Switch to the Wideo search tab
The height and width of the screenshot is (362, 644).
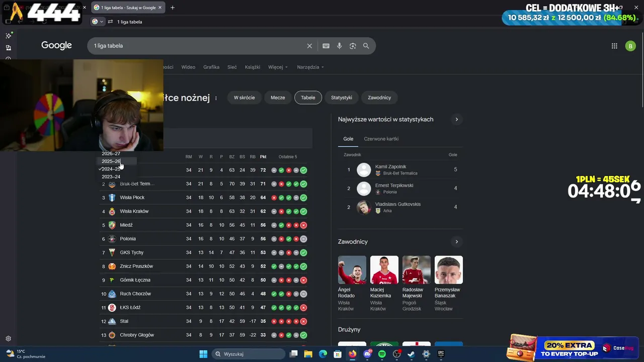188,67
